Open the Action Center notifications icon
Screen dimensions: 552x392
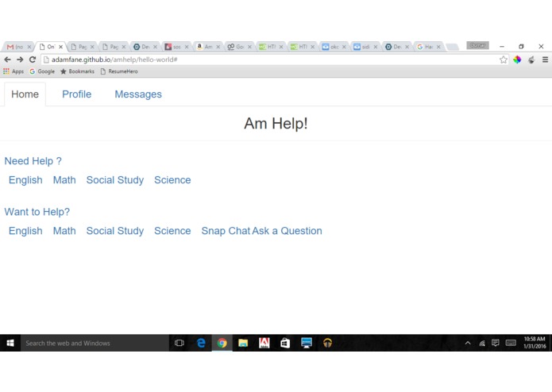(496, 343)
